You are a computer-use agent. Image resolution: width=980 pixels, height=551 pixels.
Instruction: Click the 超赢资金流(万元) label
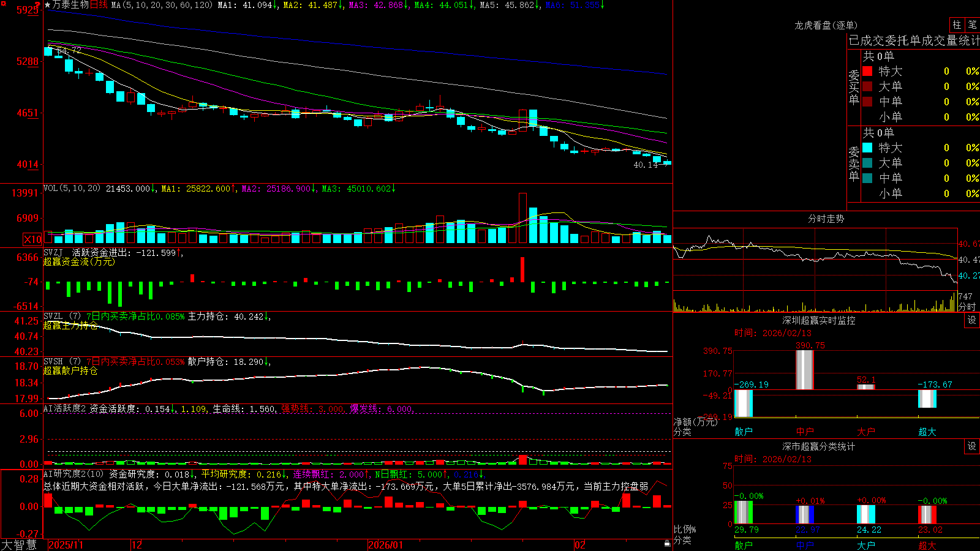tap(79, 261)
